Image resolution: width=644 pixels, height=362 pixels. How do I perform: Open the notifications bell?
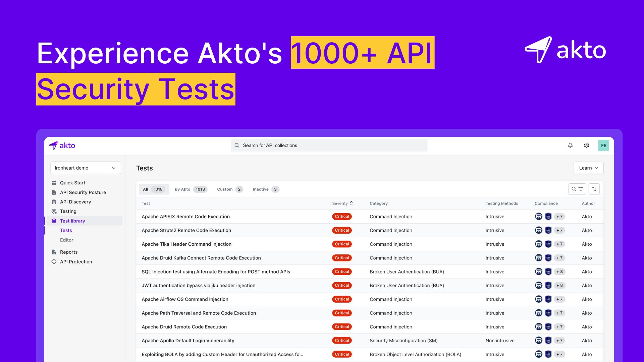(570, 145)
